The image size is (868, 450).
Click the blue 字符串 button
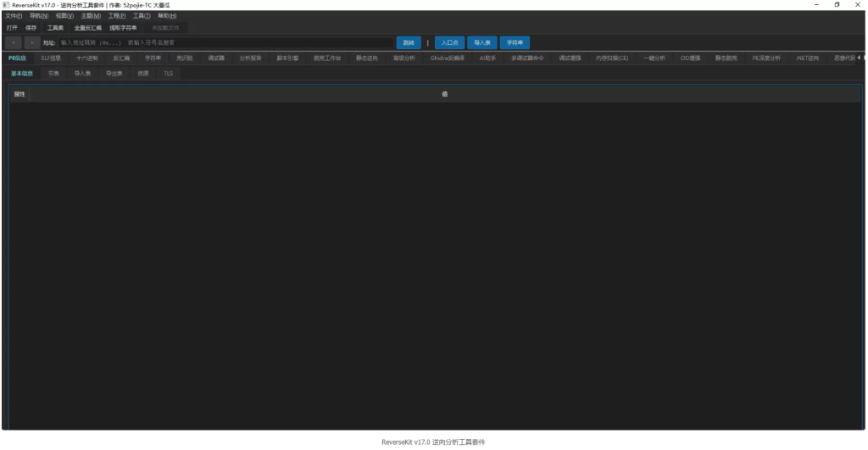[515, 42]
